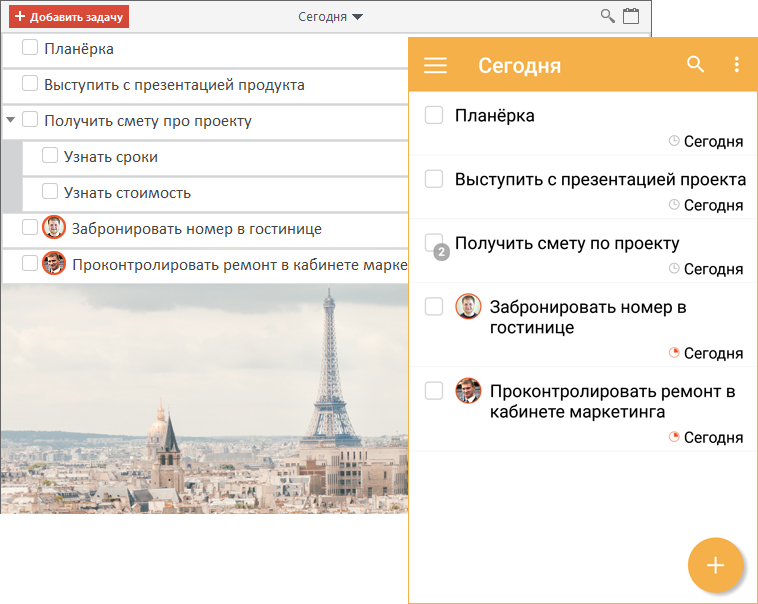758x604 pixels.
Task: Tap orange timer icon under Проконтролировать ремонт
Action: tap(674, 437)
